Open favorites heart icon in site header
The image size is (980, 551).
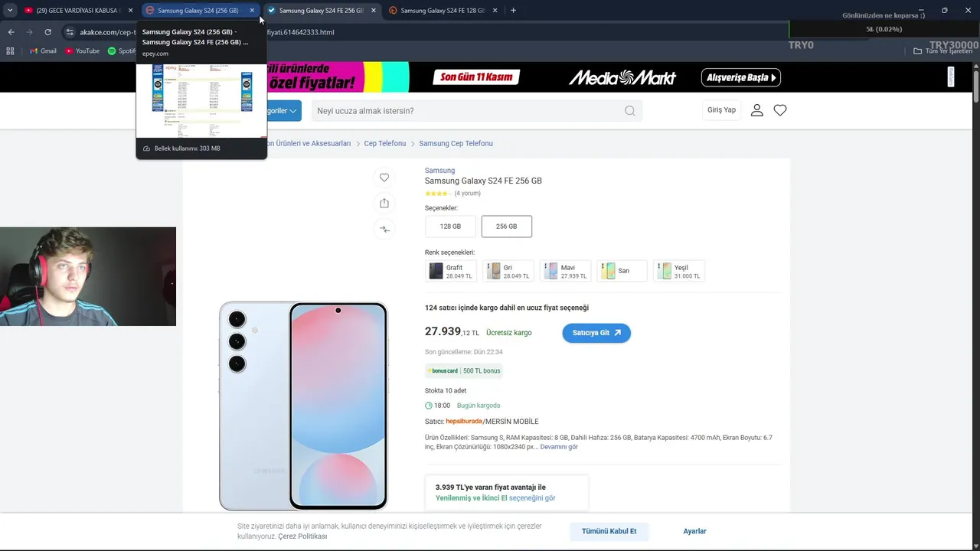coord(780,110)
